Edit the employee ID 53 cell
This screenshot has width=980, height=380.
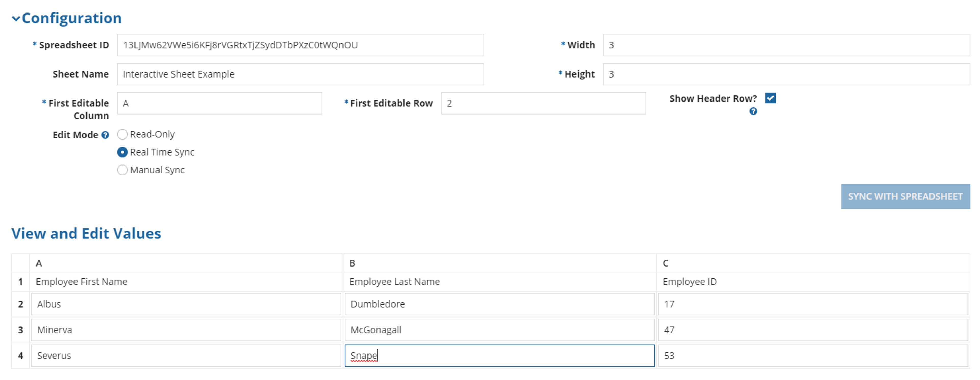[x=813, y=356]
